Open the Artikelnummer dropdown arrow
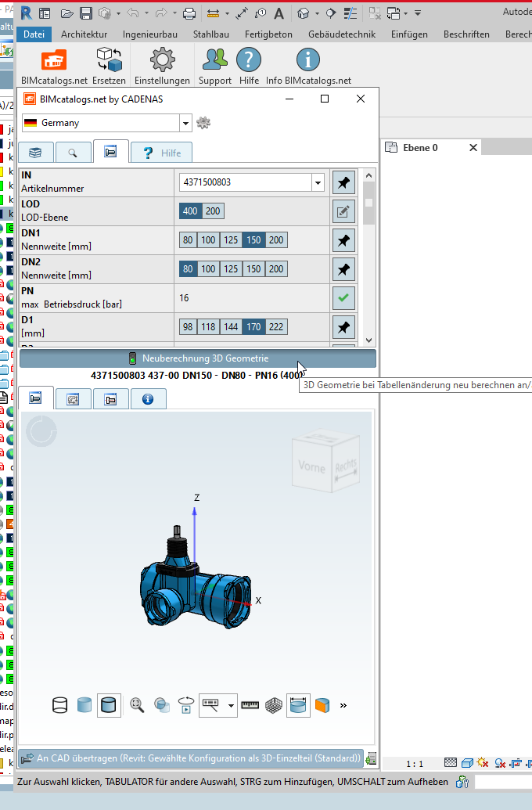Image resolution: width=532 pixels, height=810 pixels. [x=318, y=182]
